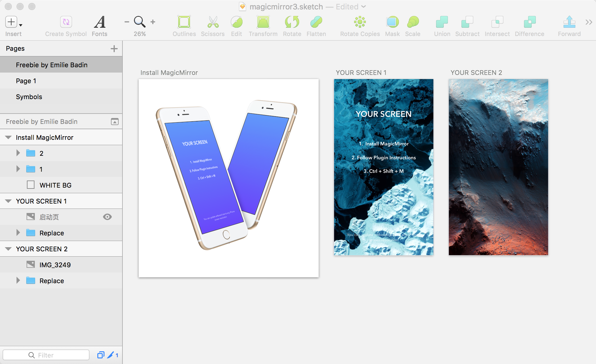
Task: Select Page 1 in Pages list
Action: pyautogui.click(x=26, y=81)
